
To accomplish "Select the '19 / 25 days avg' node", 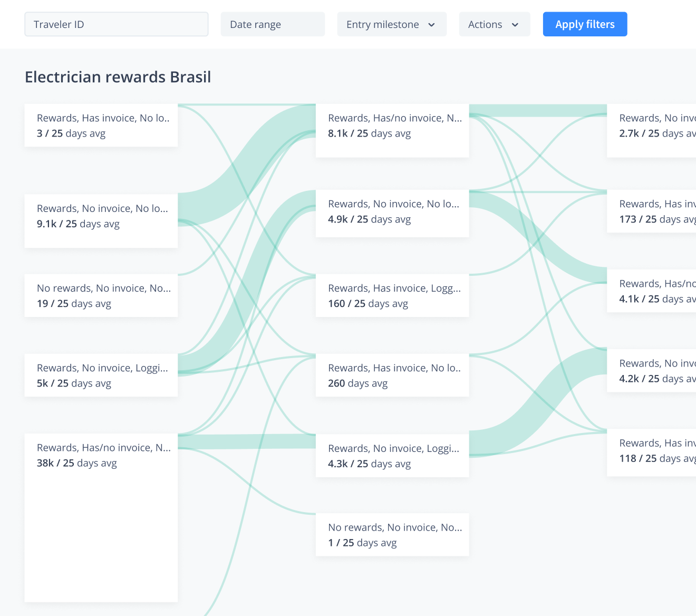I will 101,295.
